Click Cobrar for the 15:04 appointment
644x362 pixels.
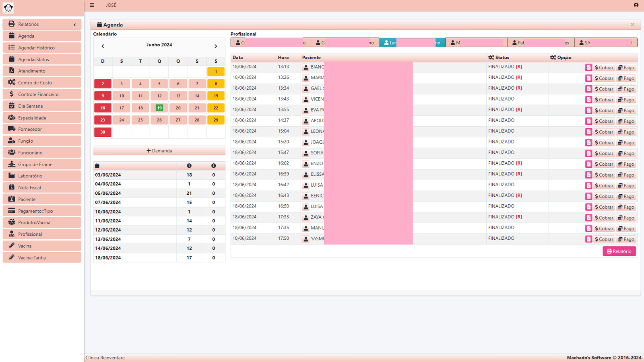604,132
